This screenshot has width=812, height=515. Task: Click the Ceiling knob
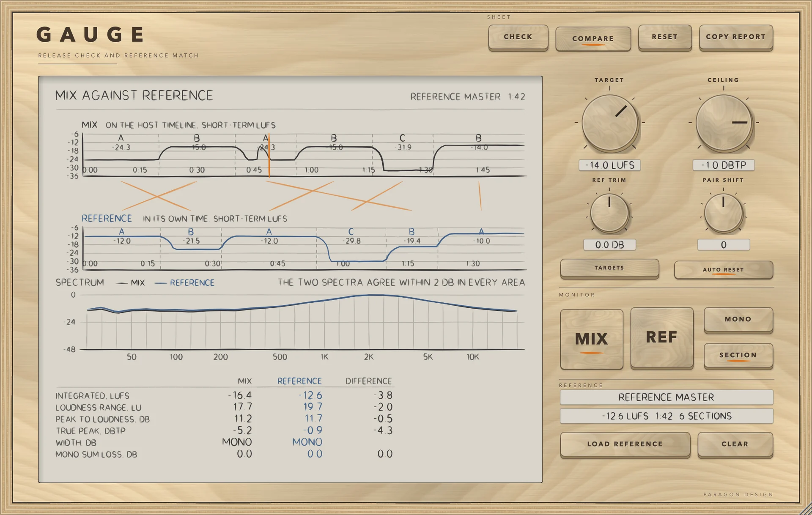[724, 123]
